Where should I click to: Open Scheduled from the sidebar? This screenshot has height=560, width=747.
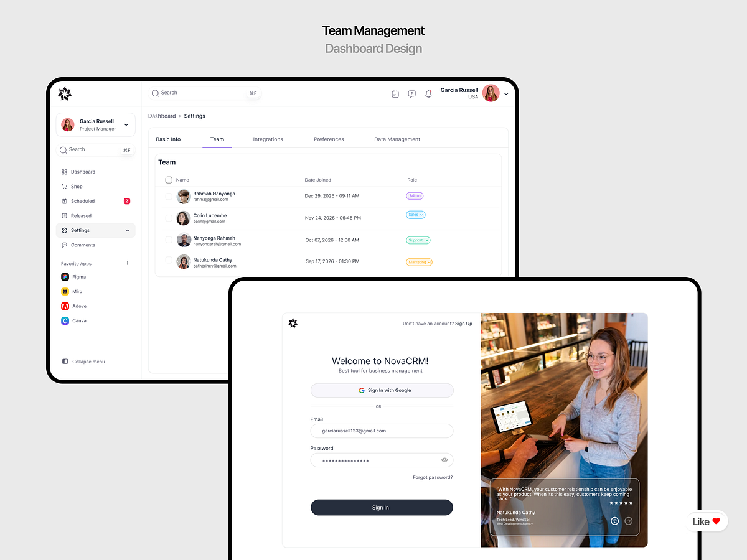pyautogui.click(x=64, y=201)
